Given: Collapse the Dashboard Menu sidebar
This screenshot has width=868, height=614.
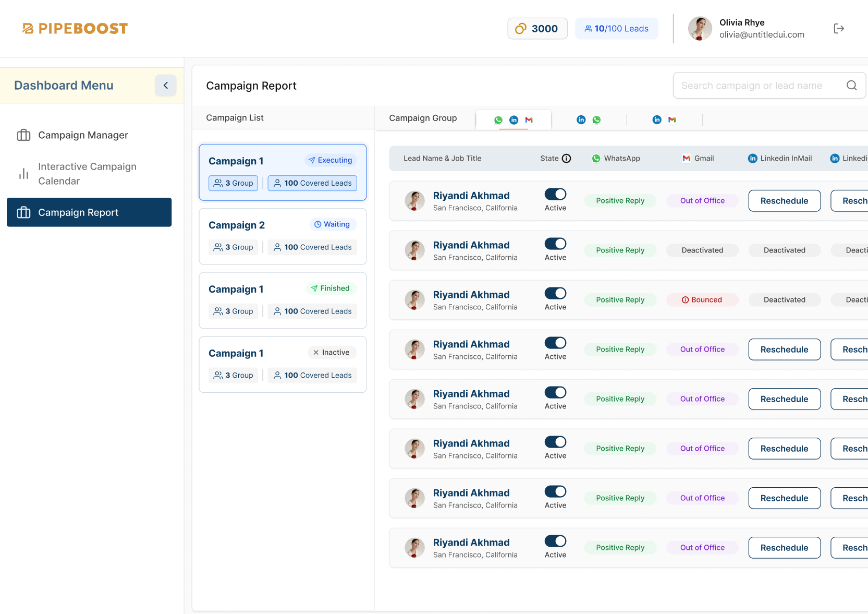Looking at the screenshot, I should tap(166, 86).
